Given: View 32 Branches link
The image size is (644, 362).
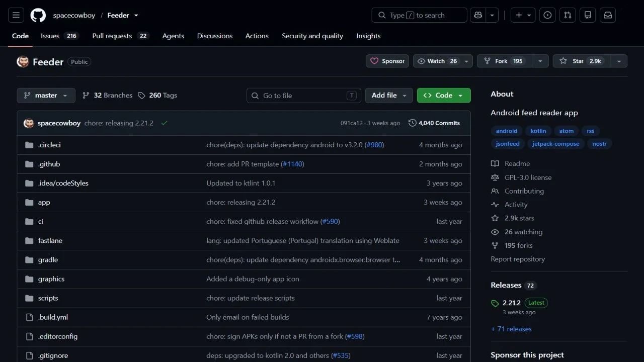Looking at the screenshot, I should pos(107,95).
